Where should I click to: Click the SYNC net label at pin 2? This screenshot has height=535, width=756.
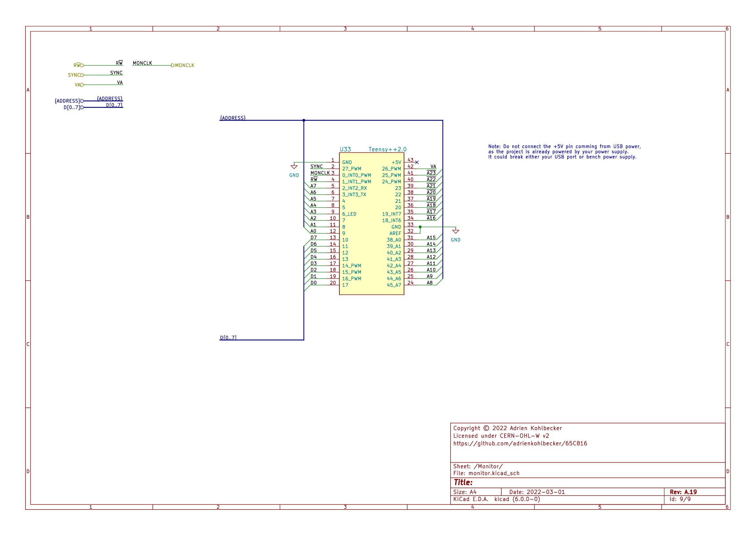coord(316,166)
